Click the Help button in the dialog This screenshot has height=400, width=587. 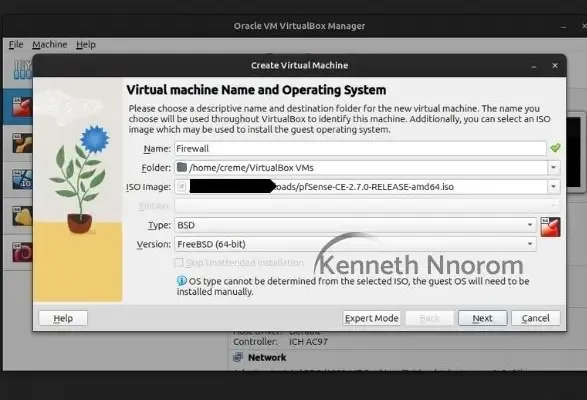click(x=63, y=318)
